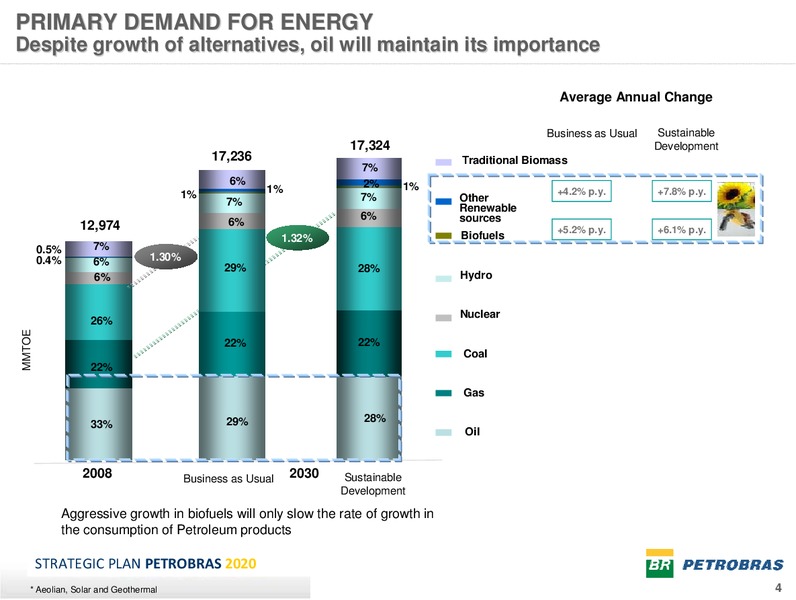
Task: Click the Business as Usual axis label under bar
Action: (x=228, y=479)
